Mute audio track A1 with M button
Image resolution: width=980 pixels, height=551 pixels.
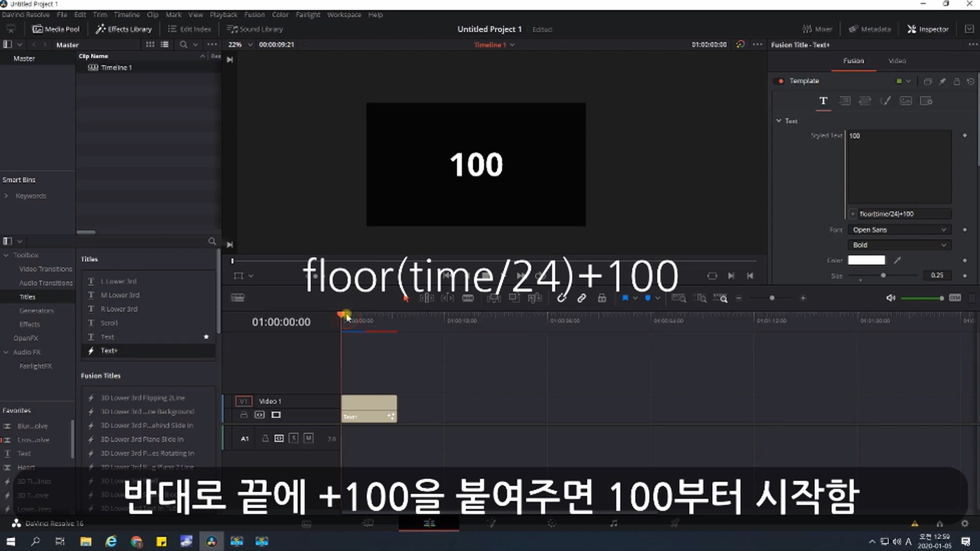(308, 438)
